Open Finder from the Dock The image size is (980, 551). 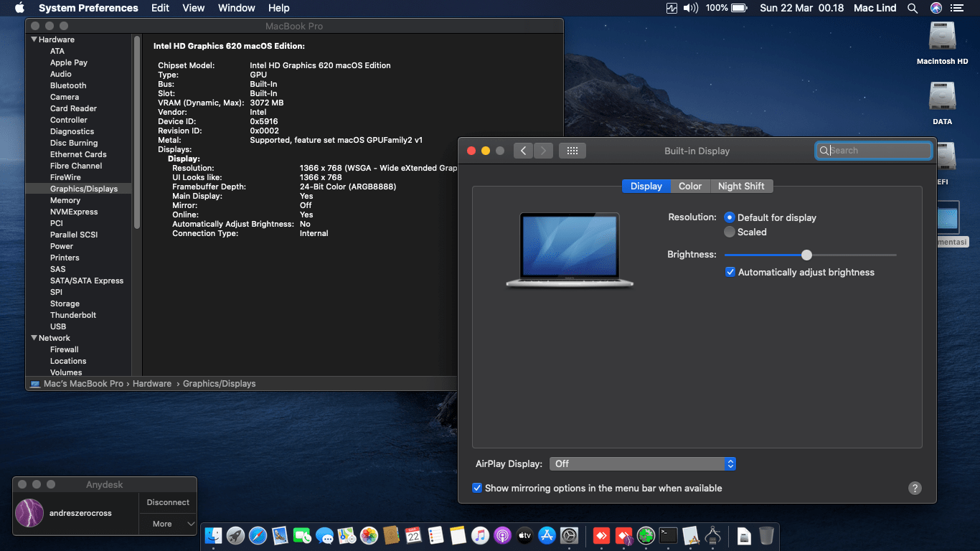[214, 535]
